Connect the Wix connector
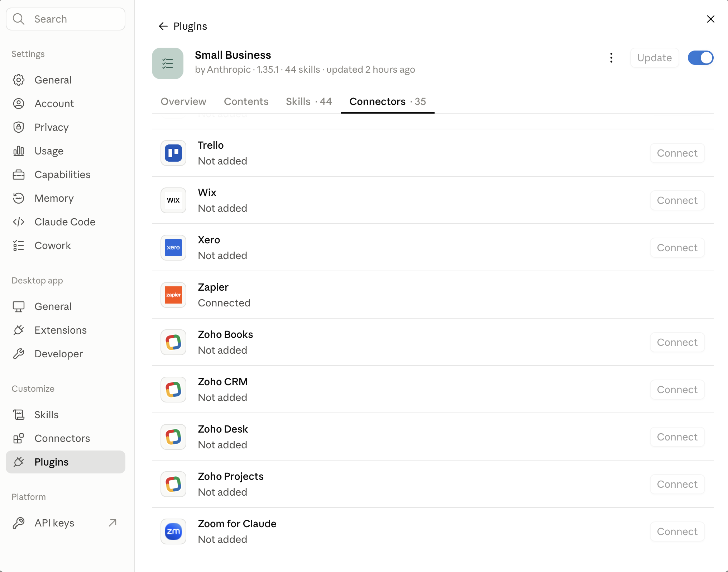Image resolution: width=728 pixels, height=572 pixels. click(x=677, y=200)
